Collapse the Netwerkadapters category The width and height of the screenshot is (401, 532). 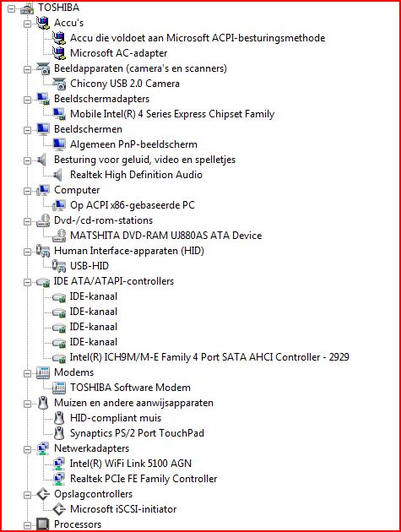pyautogui.click(x=27, y=449)
